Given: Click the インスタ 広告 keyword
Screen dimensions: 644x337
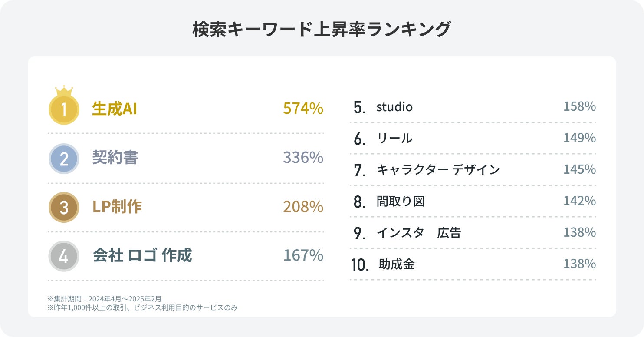Looking at the screenshot, I should [419, 233].
